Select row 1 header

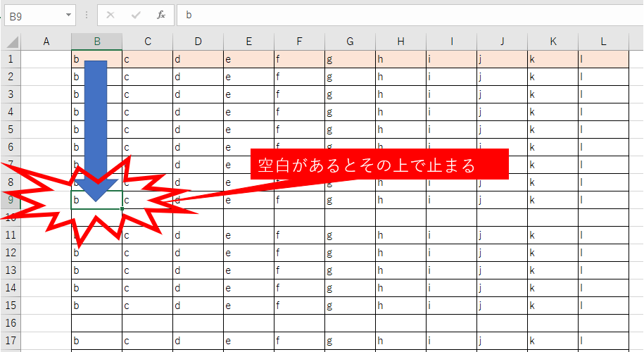click(x=11, y=59)
